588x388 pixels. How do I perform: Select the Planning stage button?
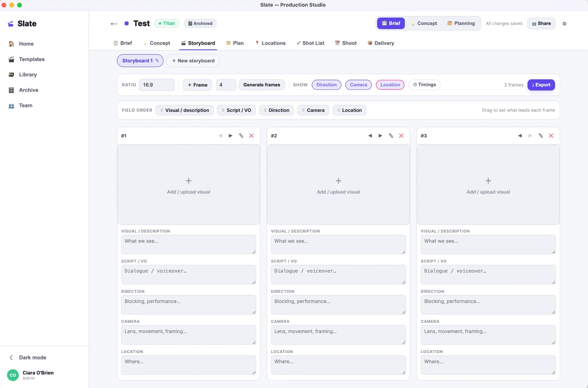click(461, 23)
